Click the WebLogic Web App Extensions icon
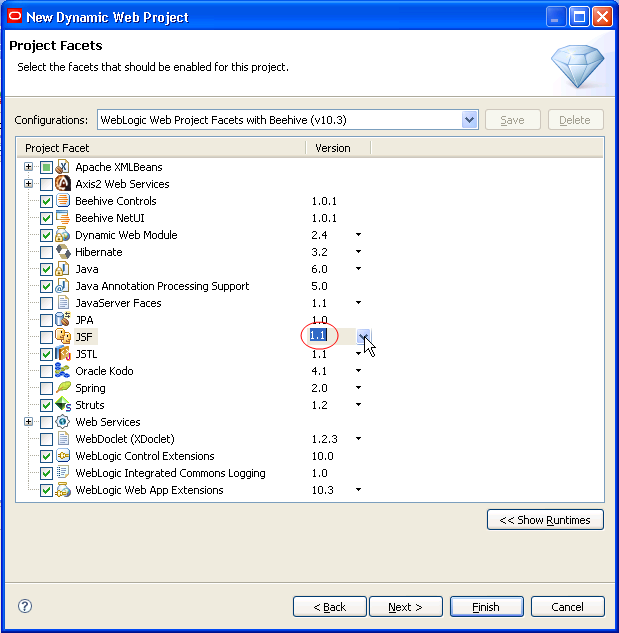The image size is (619, 633). coord(63,490)
